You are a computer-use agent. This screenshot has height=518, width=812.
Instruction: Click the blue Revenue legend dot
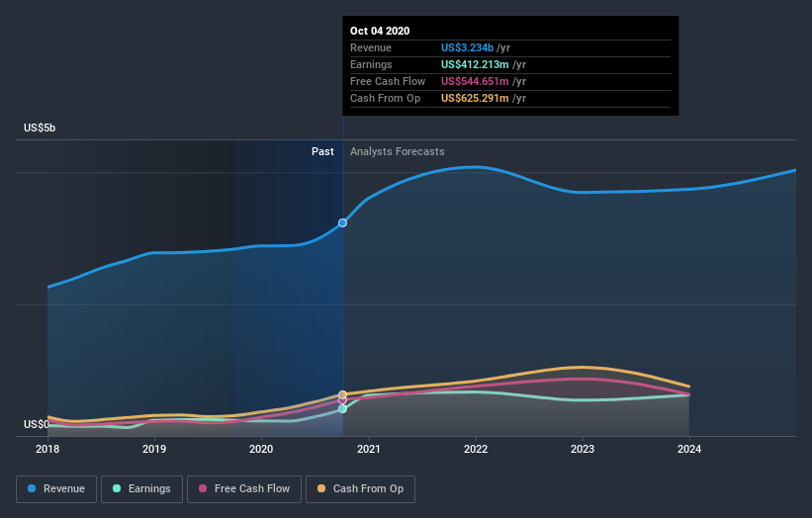(32, 488)
